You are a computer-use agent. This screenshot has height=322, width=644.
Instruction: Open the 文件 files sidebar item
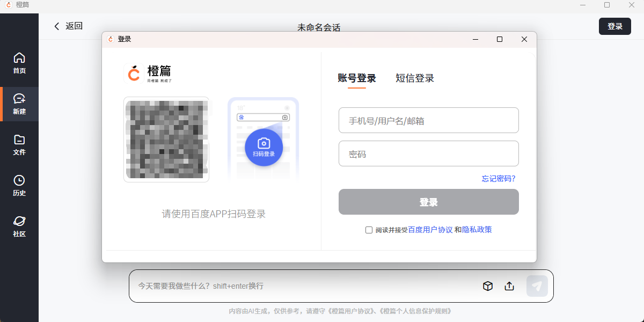(x=19, y=145)
